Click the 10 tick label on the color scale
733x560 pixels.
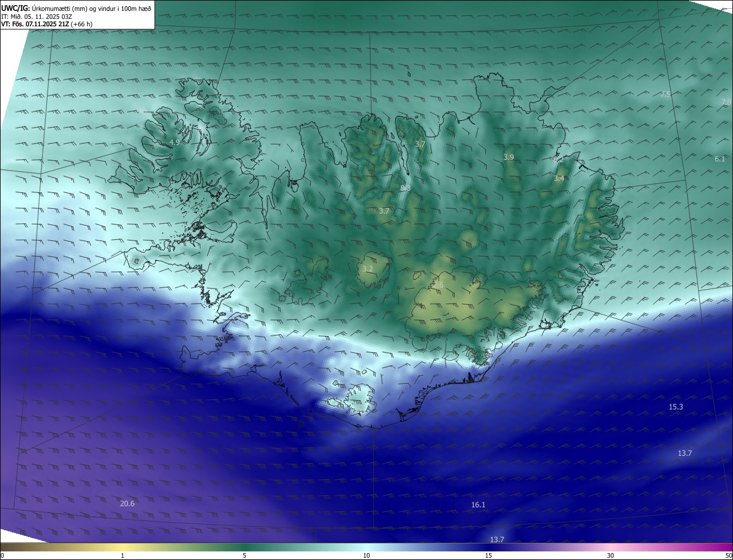click(x=366, y=555)
